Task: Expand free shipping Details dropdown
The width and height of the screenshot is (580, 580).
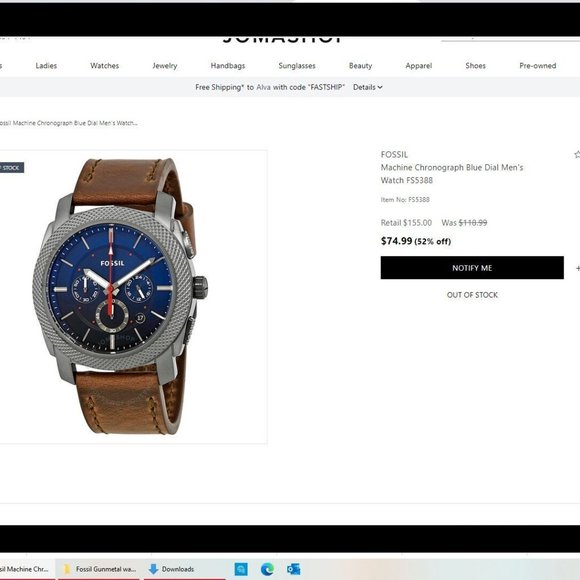Action: [x=368, y=87]
